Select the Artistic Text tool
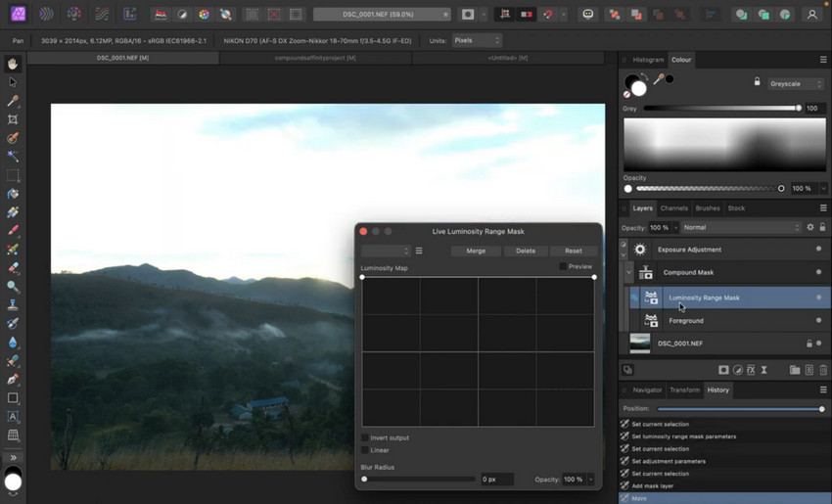This screenshot has height=504, width=832. [13, 417]
